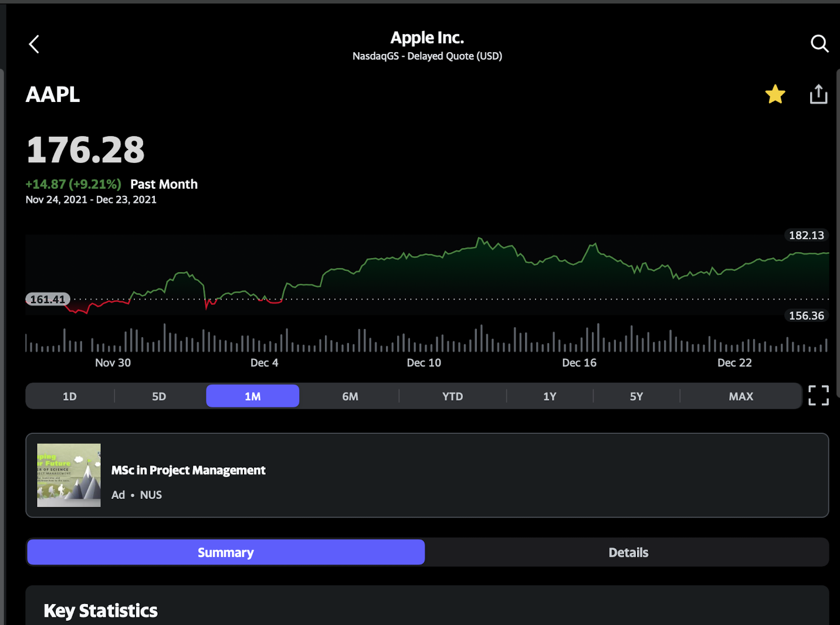The width and height of the screenshot is (840, 625).
Task: Click the 176.28 price value
Action: (86, 150)
